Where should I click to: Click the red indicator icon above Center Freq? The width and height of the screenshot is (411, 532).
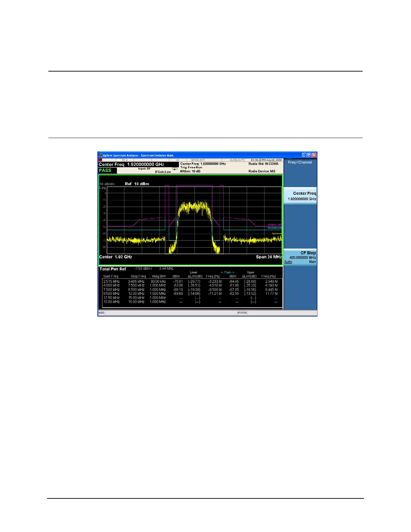tap(100, 160)
